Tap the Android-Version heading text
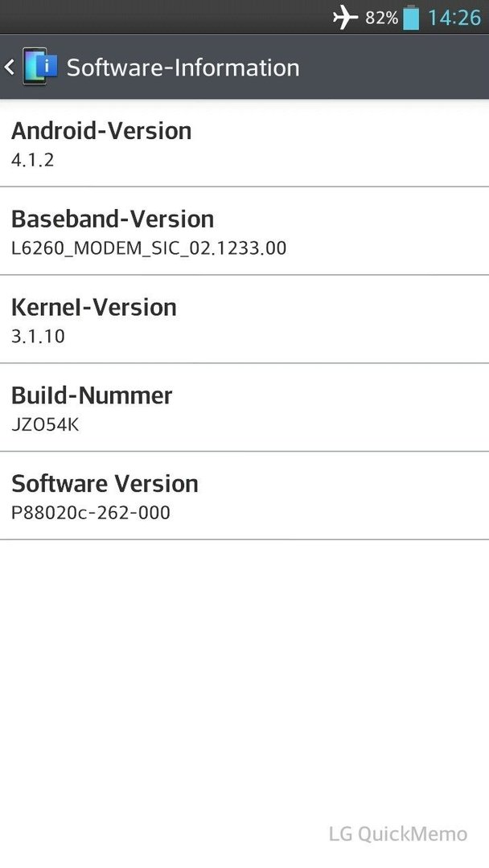The image size is (489, 868). click(x=101, y=131)
